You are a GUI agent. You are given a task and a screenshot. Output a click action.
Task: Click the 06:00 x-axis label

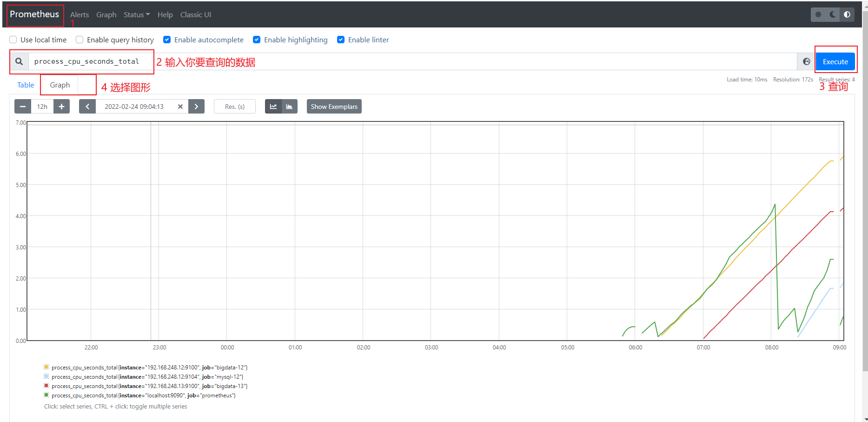(x=636, y=348)
